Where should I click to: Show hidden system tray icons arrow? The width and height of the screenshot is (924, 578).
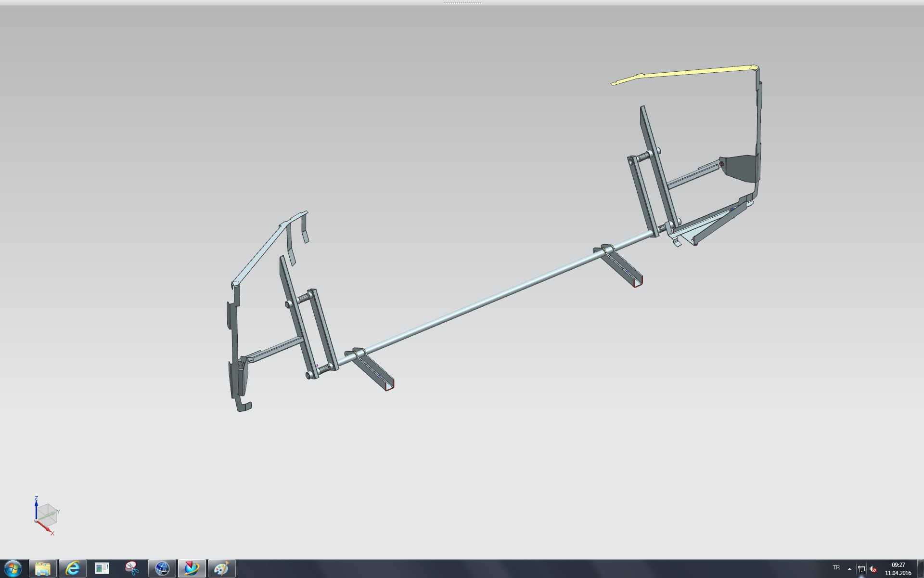pos(849,569)
